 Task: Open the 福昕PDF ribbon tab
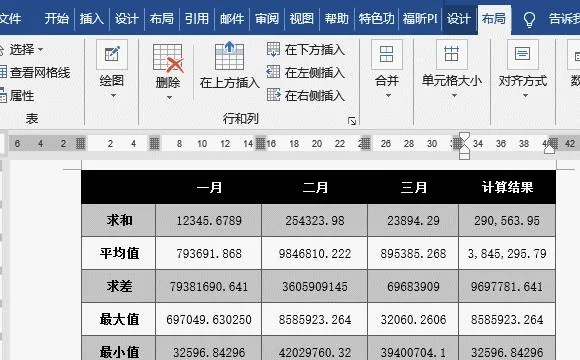(420, 18)
